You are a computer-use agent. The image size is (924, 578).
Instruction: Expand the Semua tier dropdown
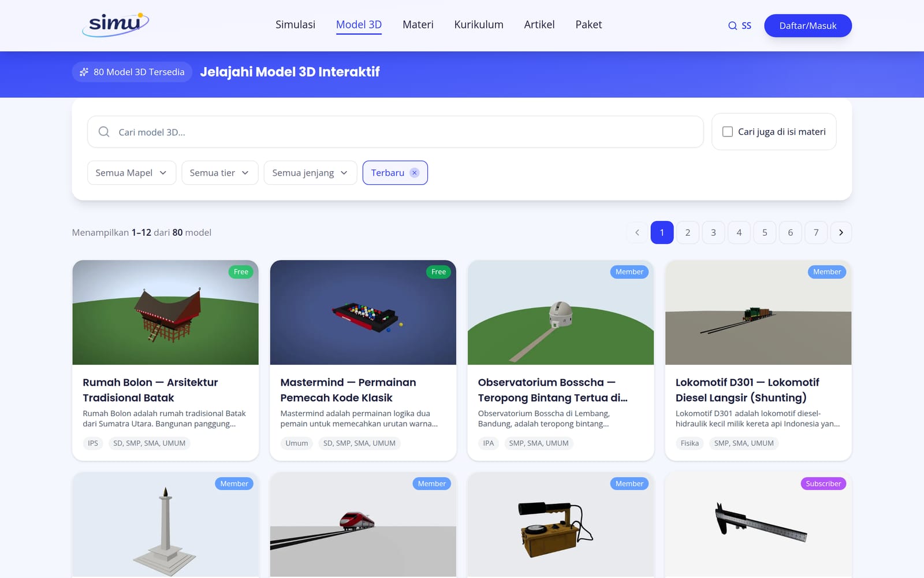click(219, 173)
